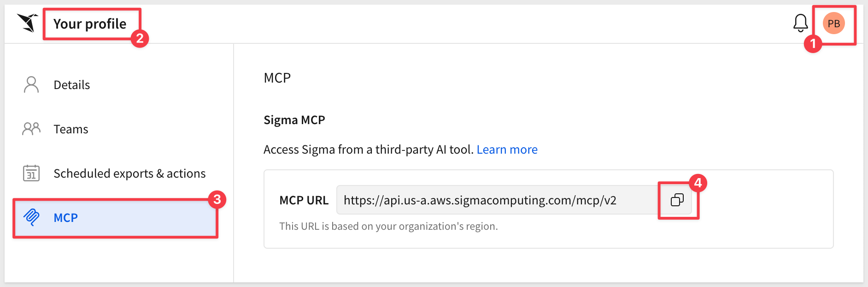The width and height of the screenshot is (868, 287).
Task: Click the two-person Teams icon
Action: 31,129
